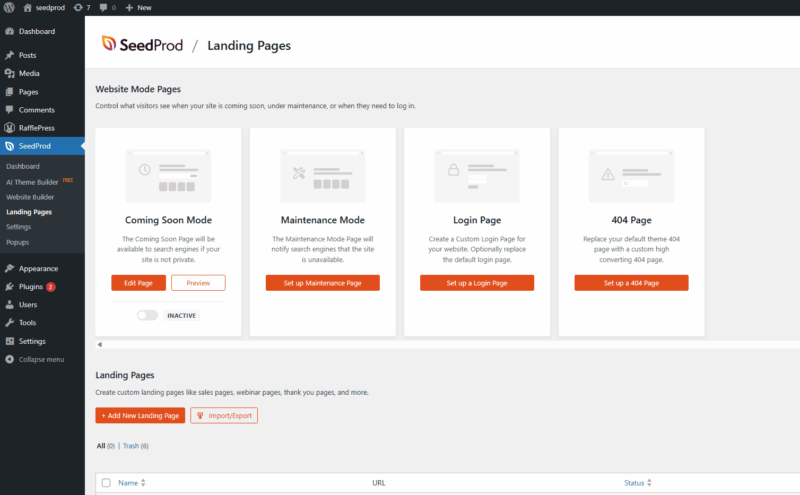Collapse the WordPress admin menu

pyautogui.click(x=41, y=359)
